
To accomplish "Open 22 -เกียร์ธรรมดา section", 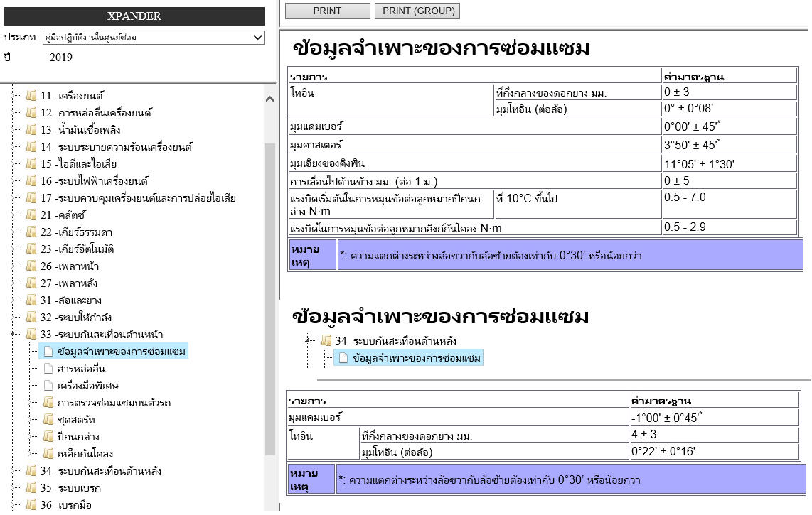I will coord(77,232).
